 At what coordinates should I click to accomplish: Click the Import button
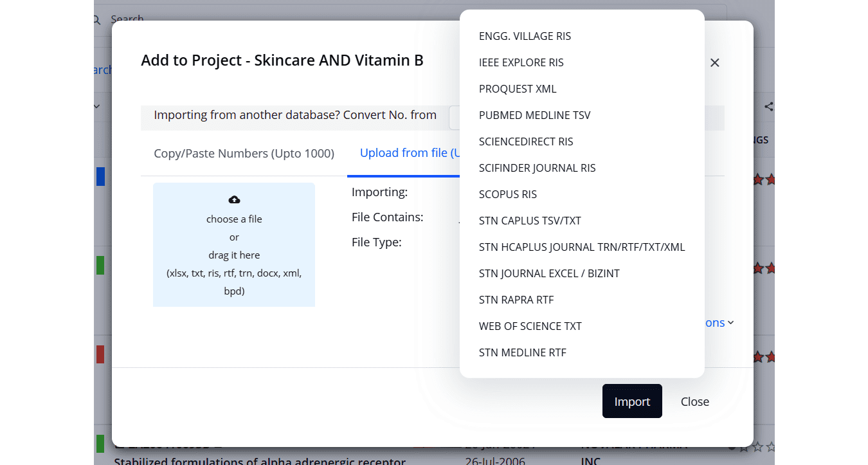[632, 401]
